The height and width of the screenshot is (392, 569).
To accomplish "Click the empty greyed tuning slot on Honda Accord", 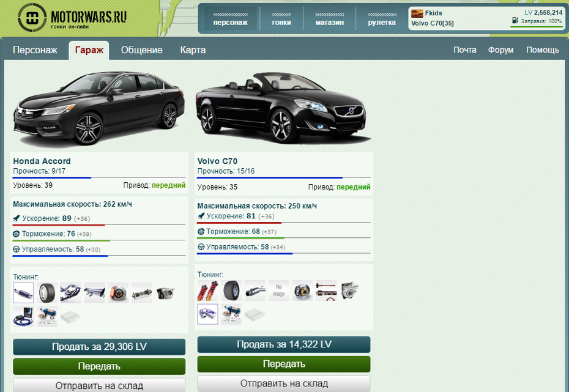I will 70,317.
